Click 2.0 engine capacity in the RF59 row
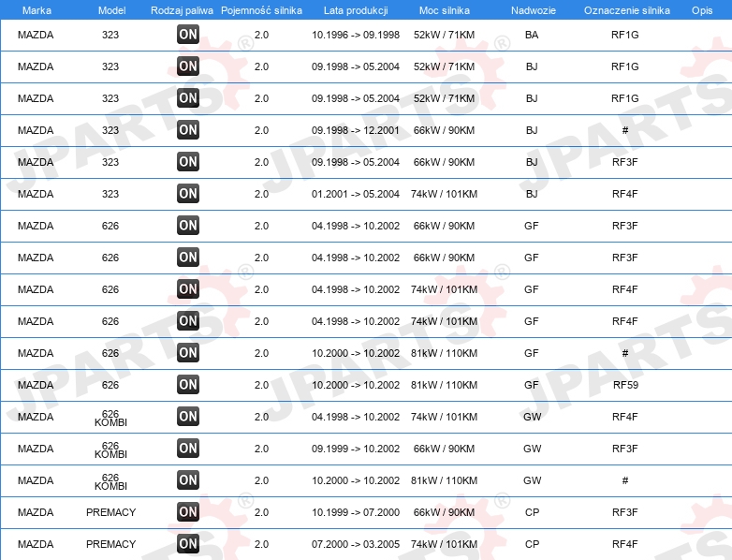 [x=261, y=385]
